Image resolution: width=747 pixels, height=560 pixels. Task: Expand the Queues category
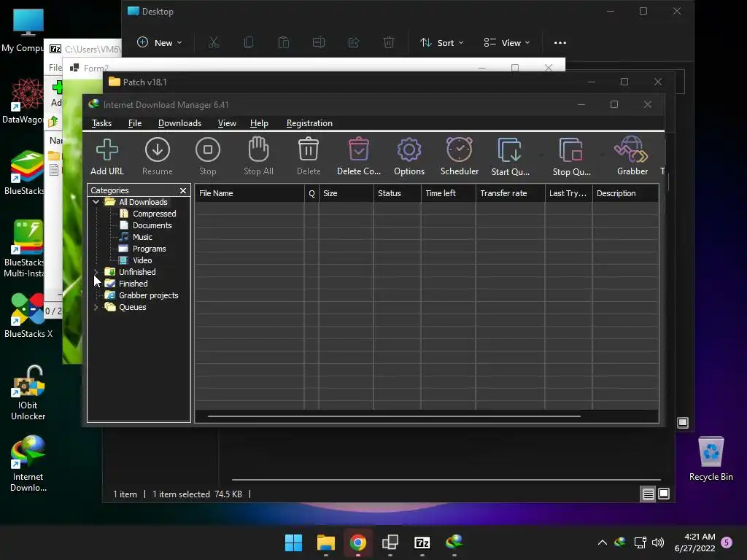pos(96,307)
